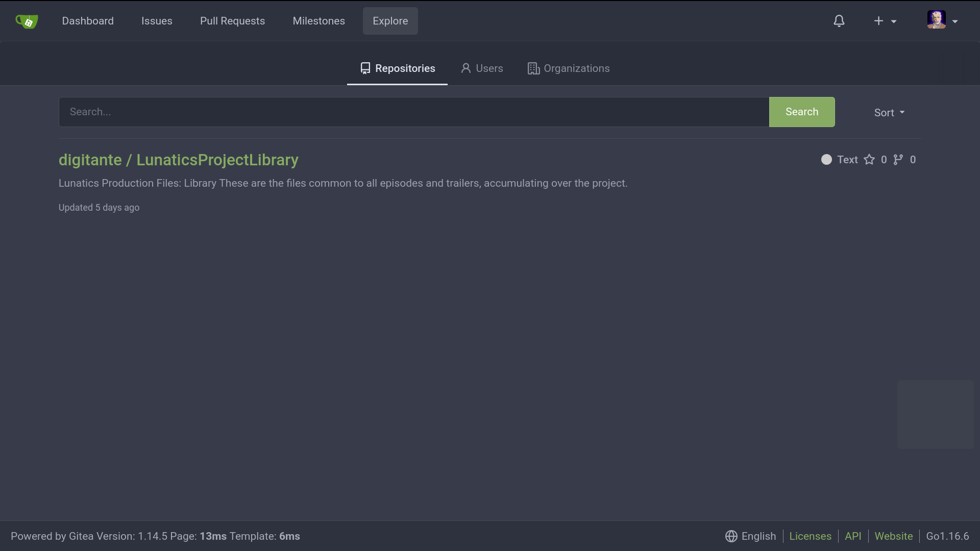This screenshot has width=980, height=551.
Task: Focus the repository search field
Action: click(413, 112)
